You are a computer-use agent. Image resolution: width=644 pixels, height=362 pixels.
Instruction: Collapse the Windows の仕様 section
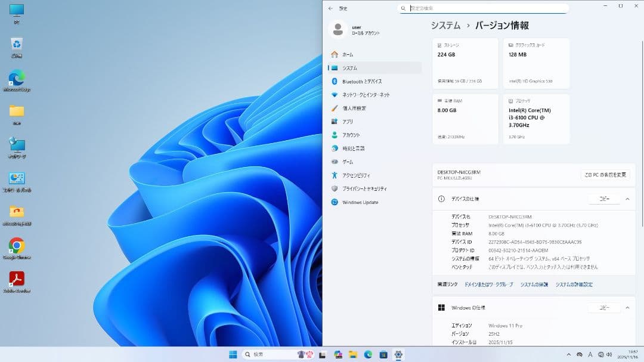point(626,308)
